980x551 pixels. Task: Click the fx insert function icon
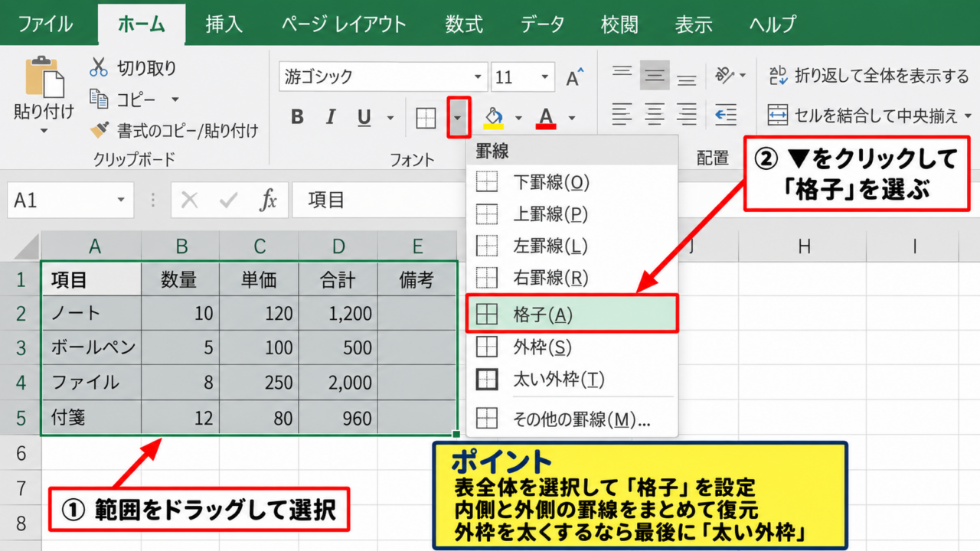(x=268, y=201)
